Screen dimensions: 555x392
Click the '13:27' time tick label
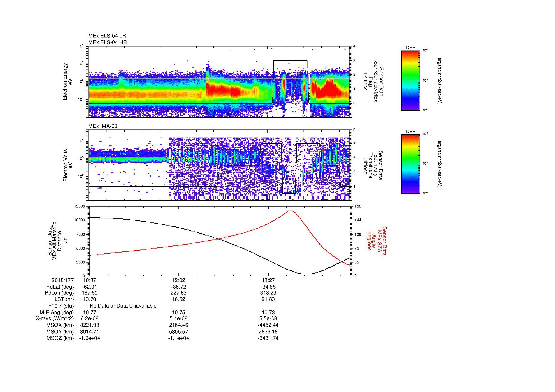268,280
